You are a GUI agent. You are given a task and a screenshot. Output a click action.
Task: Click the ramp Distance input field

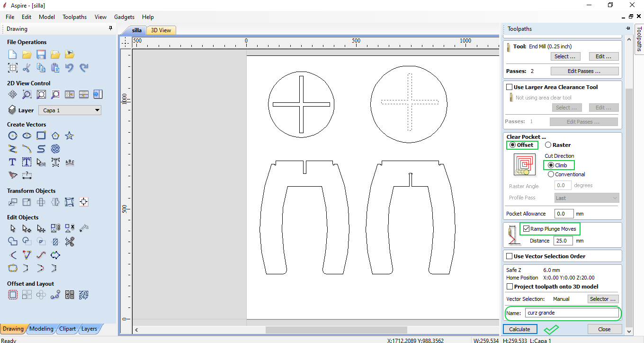click(563, 241)
